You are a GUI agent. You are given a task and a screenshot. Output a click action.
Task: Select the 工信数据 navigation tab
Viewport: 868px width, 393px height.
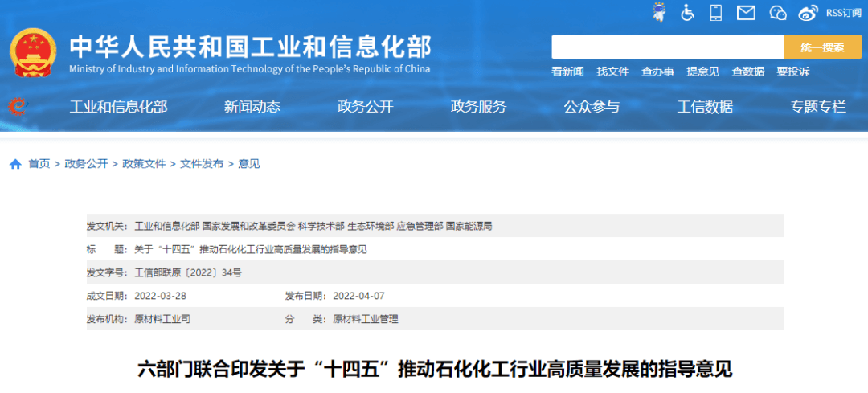point(705,107)
